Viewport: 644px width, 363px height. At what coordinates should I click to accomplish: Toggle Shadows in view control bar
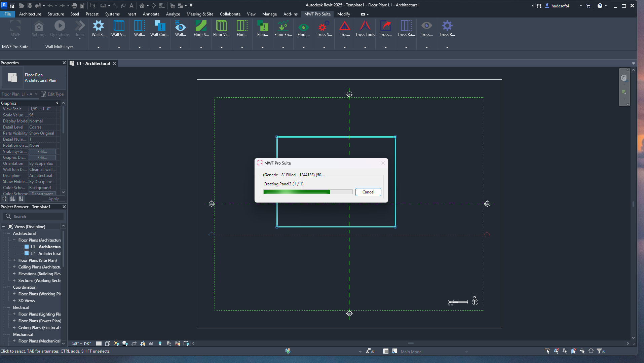coord(125,343)
